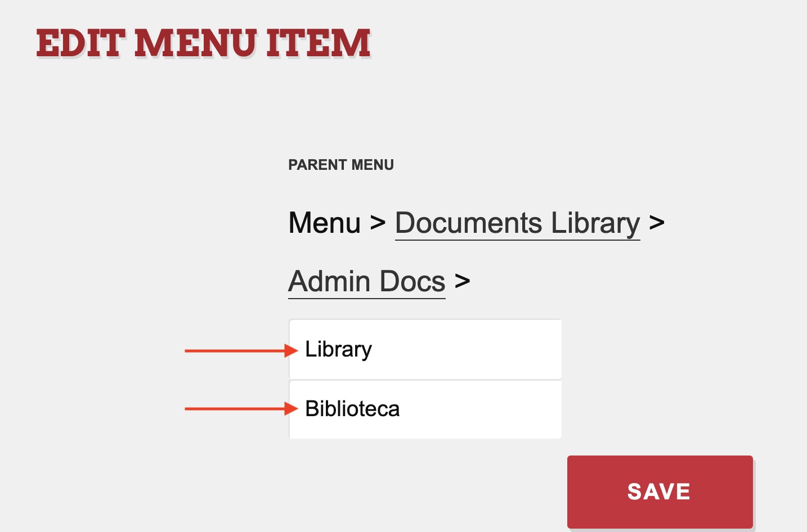Save the menu item changes
807x532 pixels.
coord(660,492)
